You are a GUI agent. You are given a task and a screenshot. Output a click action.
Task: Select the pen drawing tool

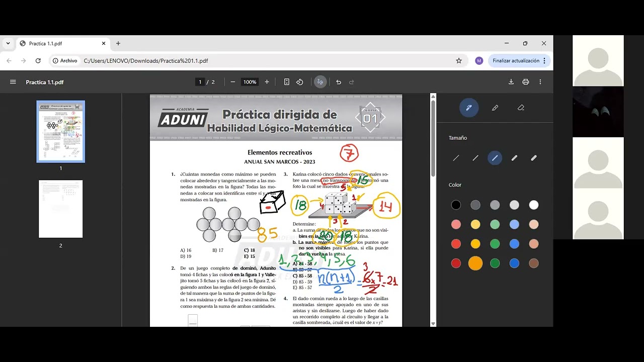469,108
